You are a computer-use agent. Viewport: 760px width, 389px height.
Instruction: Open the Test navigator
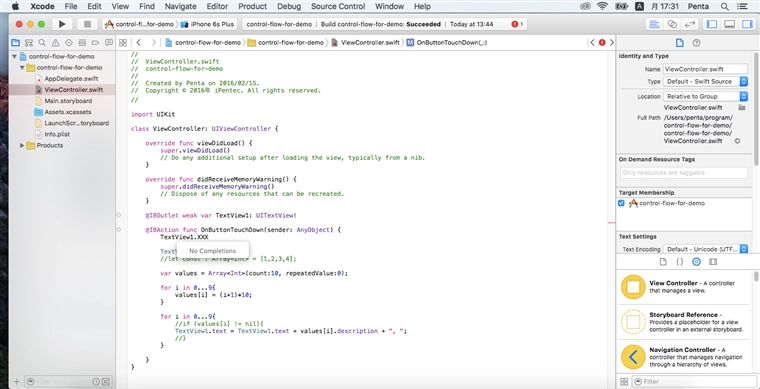click(x=69, y=43)
